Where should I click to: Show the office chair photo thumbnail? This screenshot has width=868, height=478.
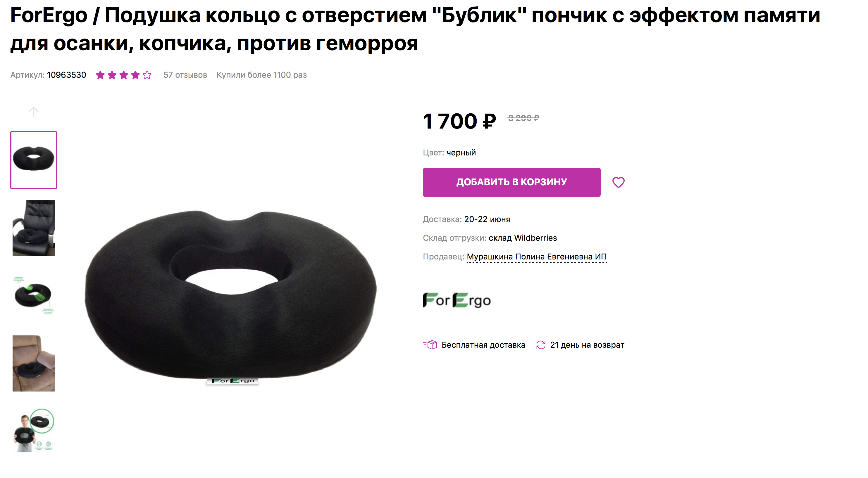[x=33, y=228]
